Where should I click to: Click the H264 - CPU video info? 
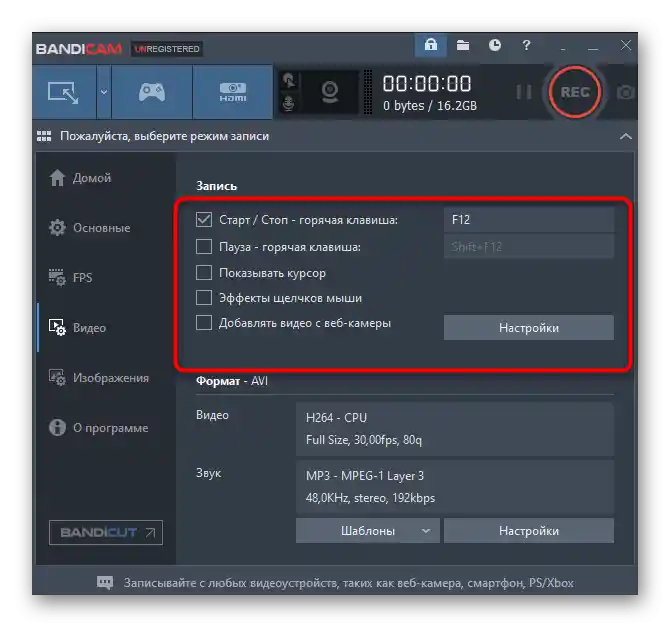(455, 429)
